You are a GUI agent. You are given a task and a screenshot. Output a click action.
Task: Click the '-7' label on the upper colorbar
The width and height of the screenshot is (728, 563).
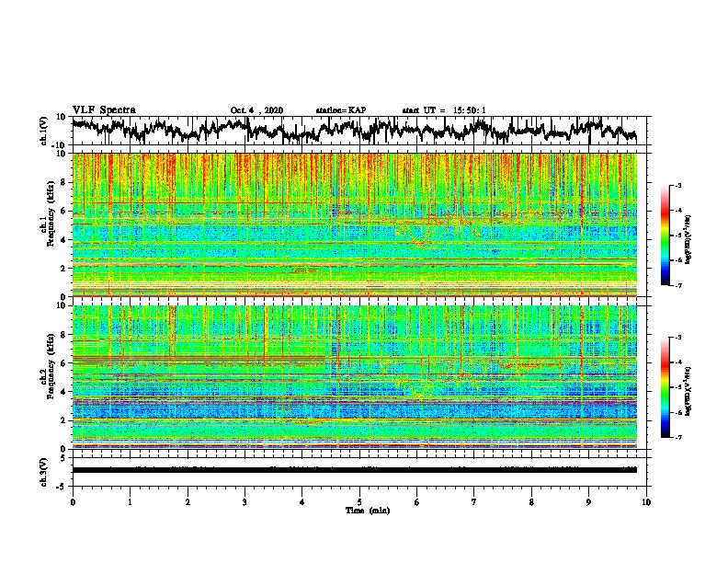pyautogui.click(x=678, y=285)
